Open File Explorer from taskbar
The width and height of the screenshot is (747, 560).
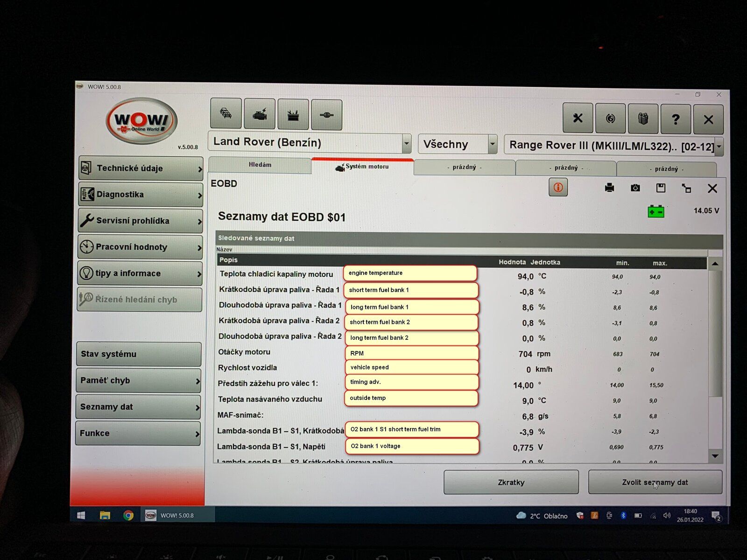coord(105,515)
